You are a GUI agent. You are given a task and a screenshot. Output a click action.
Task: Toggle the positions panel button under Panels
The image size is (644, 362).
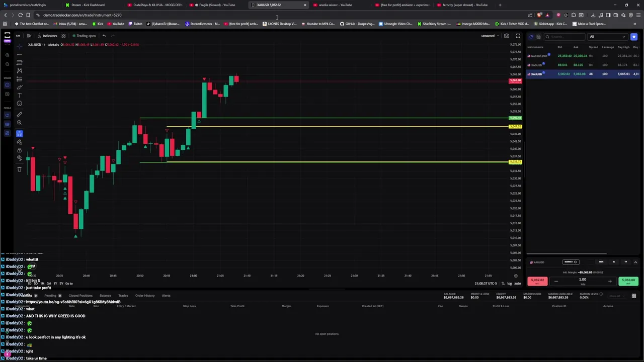pyautogui.click(x=7, y=133)
